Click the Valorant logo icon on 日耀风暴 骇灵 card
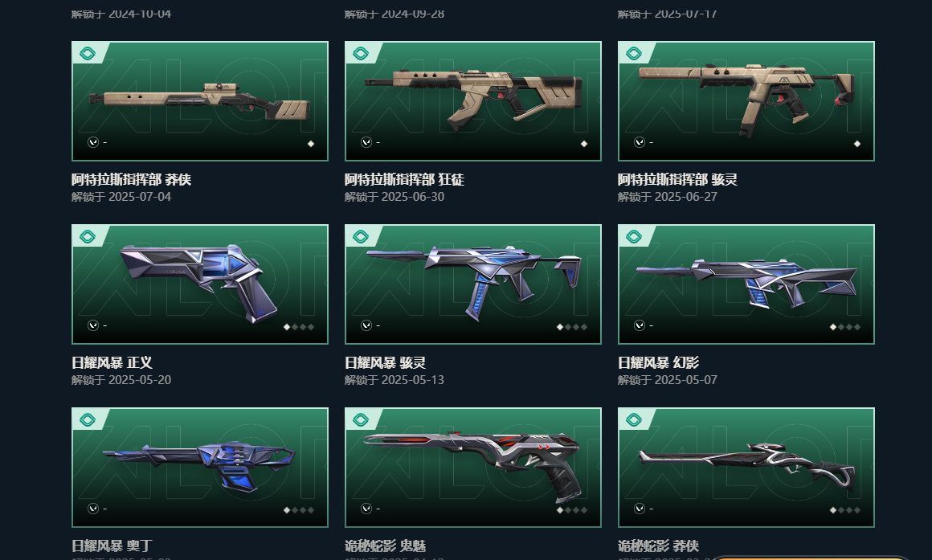Viewport: 932px width, 560px height. tap(366, 325)
